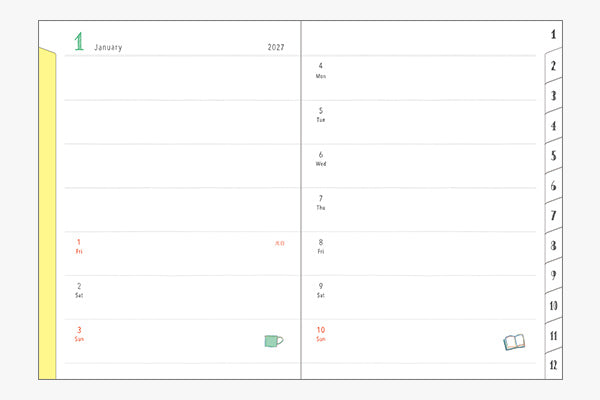The width and height of the screenshot is (600, 400).
Task: Select the 1 Fri holiday date
Action: (79, 246)
